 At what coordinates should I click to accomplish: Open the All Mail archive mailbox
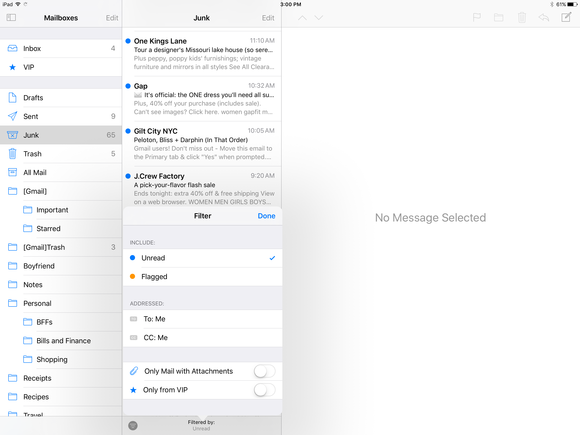61,172
